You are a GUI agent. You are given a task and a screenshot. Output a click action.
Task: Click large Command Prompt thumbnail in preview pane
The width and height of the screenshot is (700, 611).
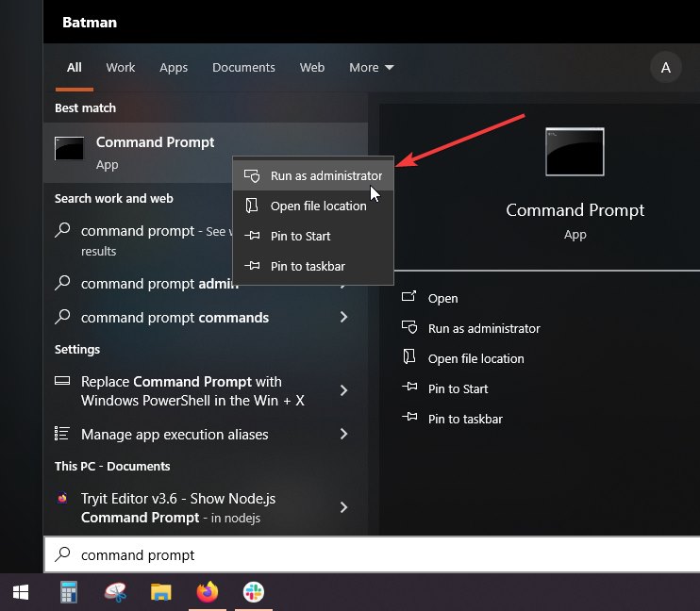(x=575, y=152)
